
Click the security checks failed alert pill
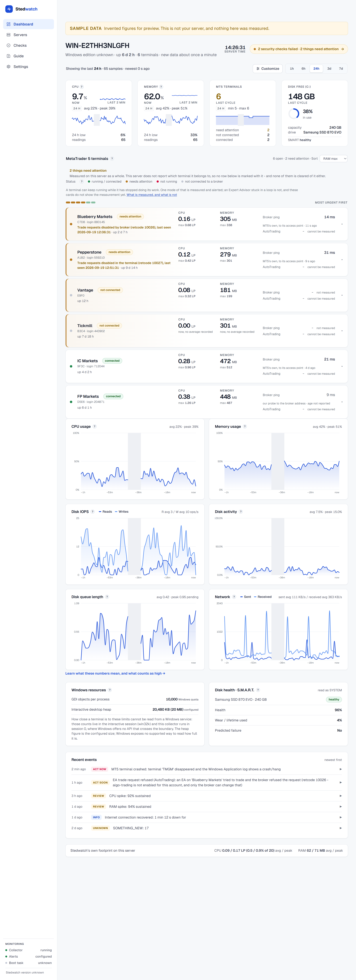pyautogui.click(x=299, y=49)
